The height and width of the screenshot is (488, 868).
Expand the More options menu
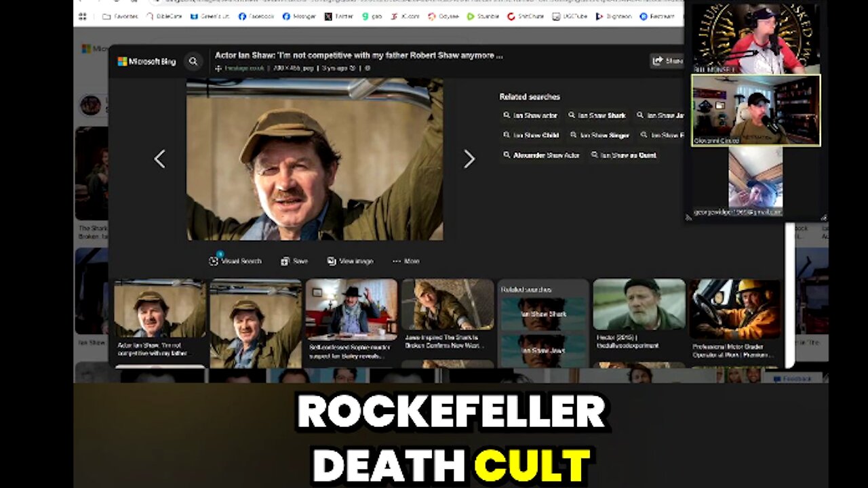tap(406, 261)
